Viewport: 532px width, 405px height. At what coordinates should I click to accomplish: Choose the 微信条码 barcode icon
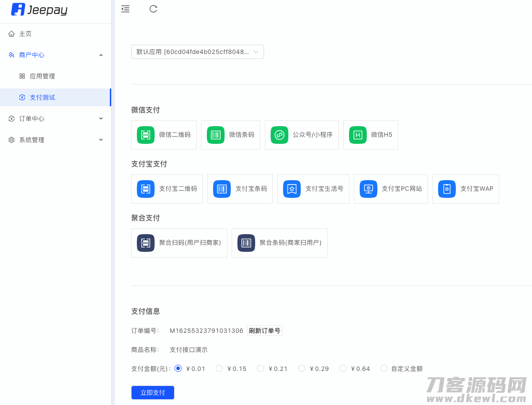coord(216,135)
